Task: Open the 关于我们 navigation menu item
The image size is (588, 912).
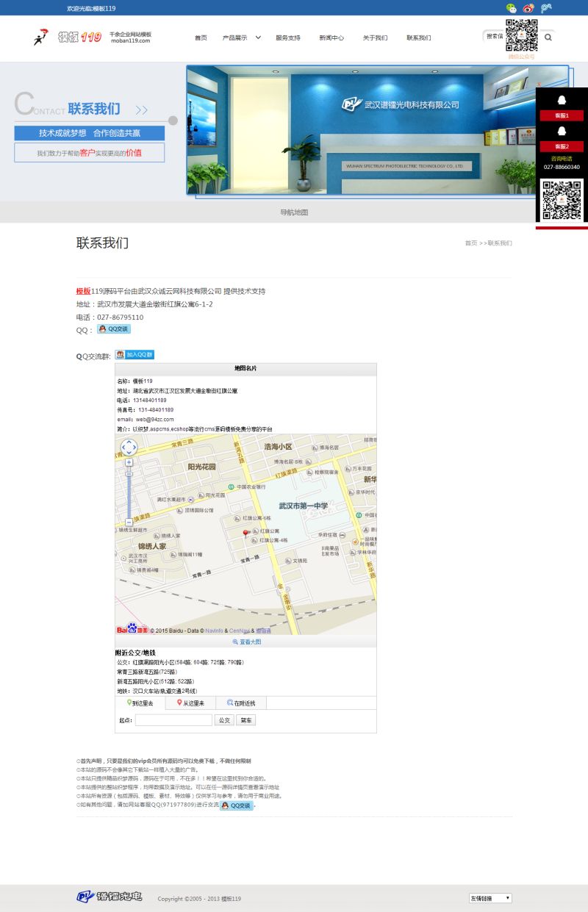Action: click(375, 37)
